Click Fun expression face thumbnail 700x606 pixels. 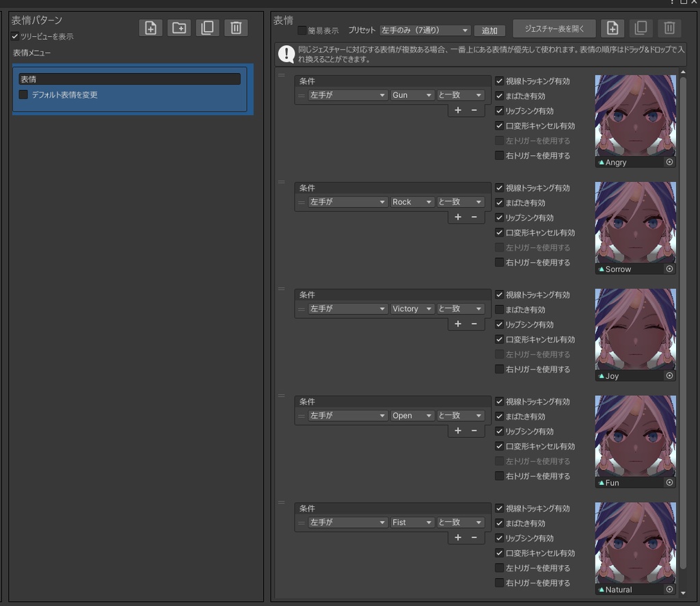point(635,436)
